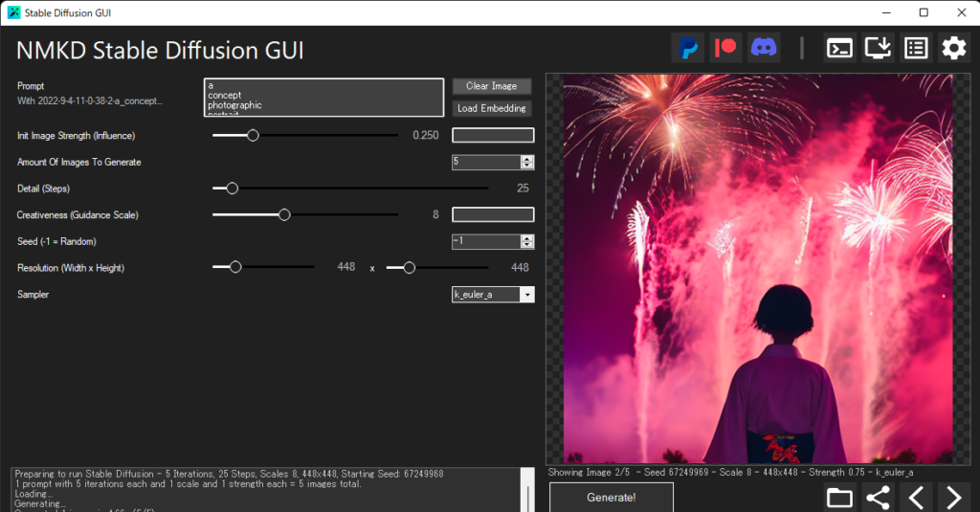Show the logs list icon

click(x=916, y=48)
